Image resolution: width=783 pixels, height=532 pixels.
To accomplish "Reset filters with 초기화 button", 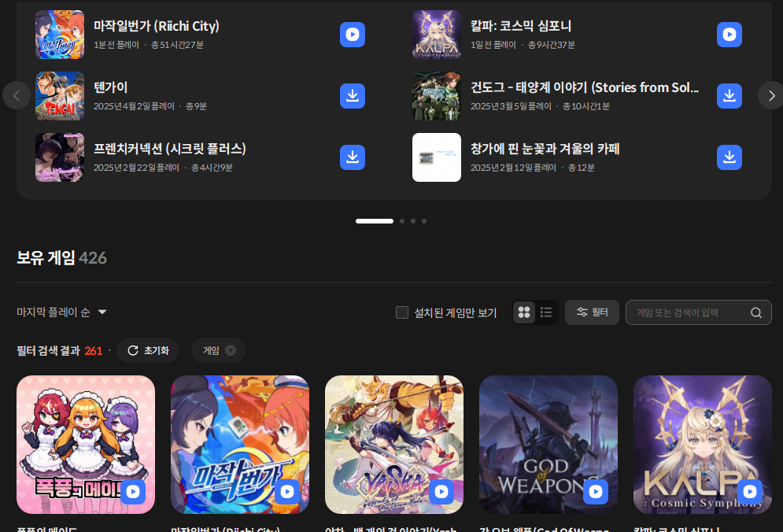I will (x=148, y=351).
